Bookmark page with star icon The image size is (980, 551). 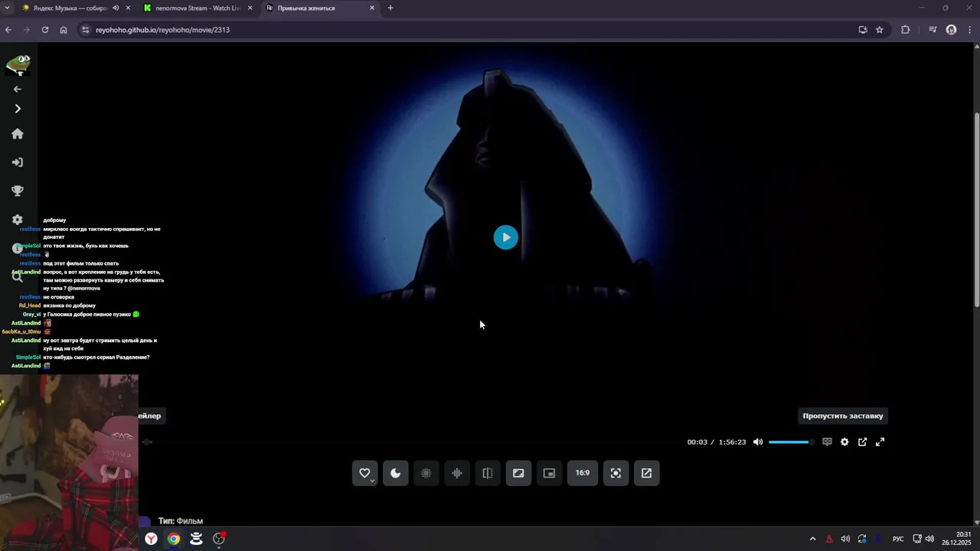pyautogui.click(x=880, y=30)
